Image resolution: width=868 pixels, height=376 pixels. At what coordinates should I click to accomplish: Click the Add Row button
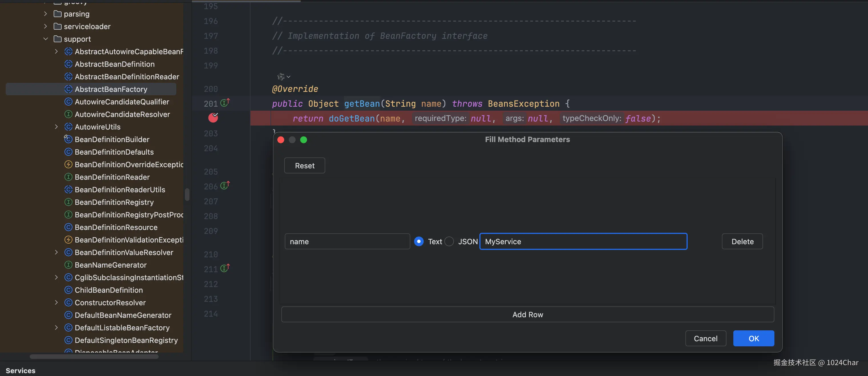pyautogui.click(x=527, y=314)
